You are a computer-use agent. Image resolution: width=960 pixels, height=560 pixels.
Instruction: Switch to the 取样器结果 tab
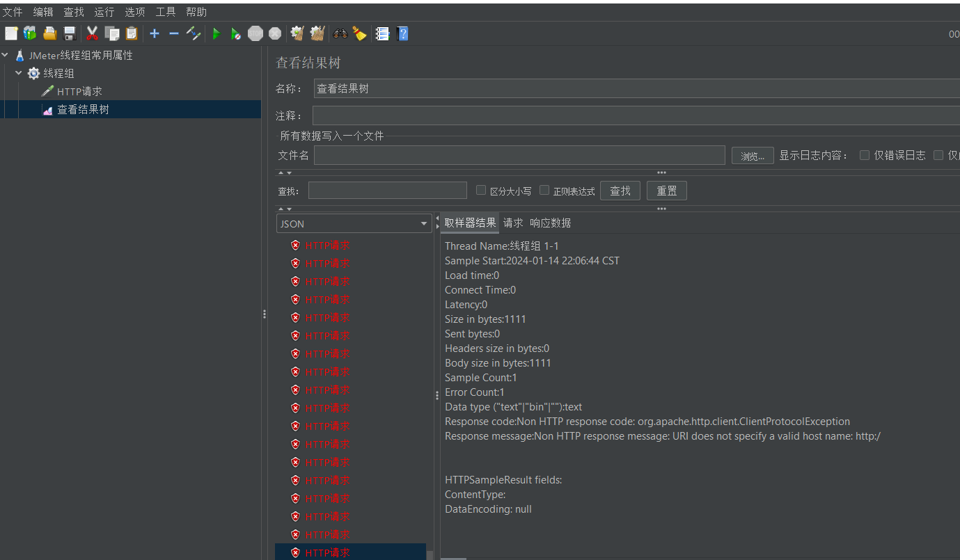pos(470,223)
